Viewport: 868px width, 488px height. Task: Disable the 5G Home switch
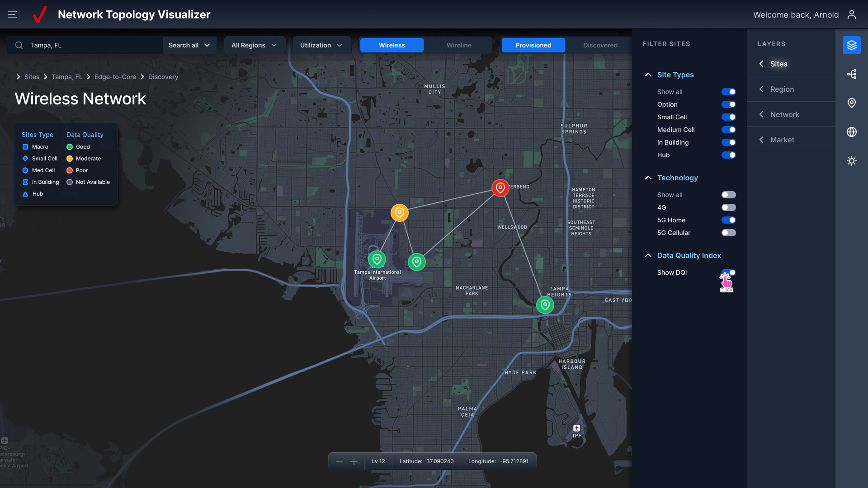click(729, 220)
